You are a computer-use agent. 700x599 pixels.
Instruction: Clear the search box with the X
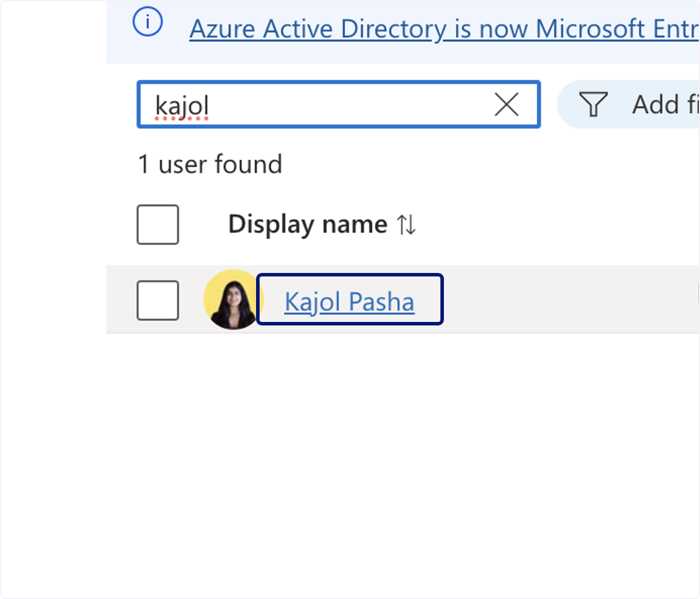[506, 105]
